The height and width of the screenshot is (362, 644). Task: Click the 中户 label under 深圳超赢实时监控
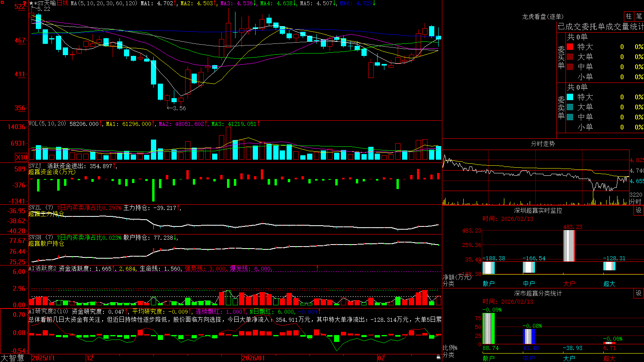coord(529,284)
